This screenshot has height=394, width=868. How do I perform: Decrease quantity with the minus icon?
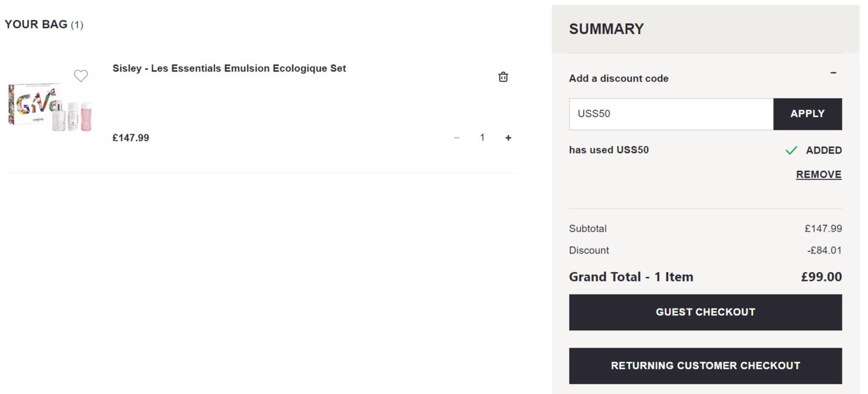[x=456, y=138]
